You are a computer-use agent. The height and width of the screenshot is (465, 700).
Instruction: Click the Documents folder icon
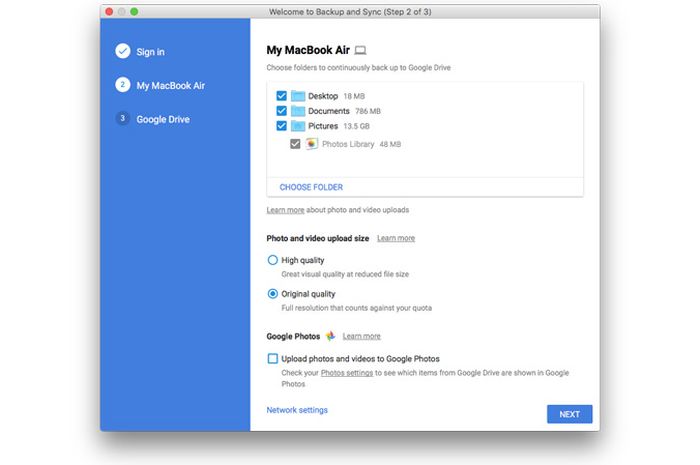point(298,111)
